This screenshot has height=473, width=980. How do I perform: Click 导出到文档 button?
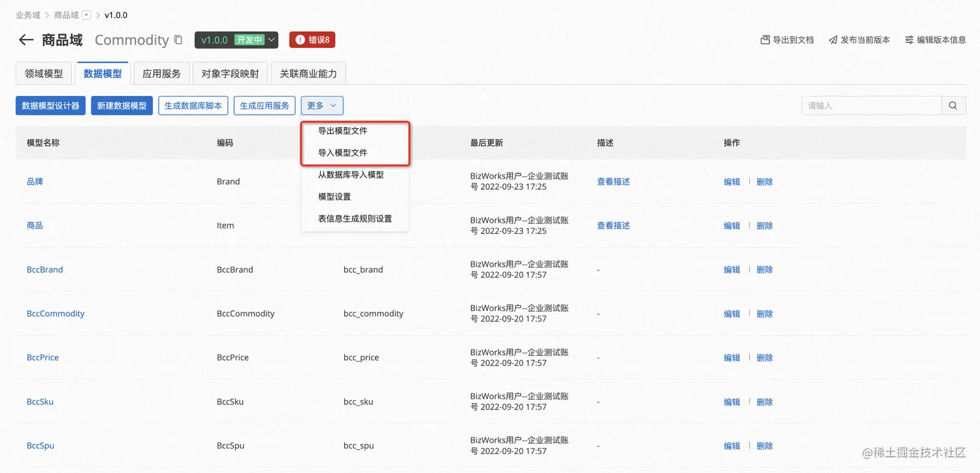tap(787, 40)
